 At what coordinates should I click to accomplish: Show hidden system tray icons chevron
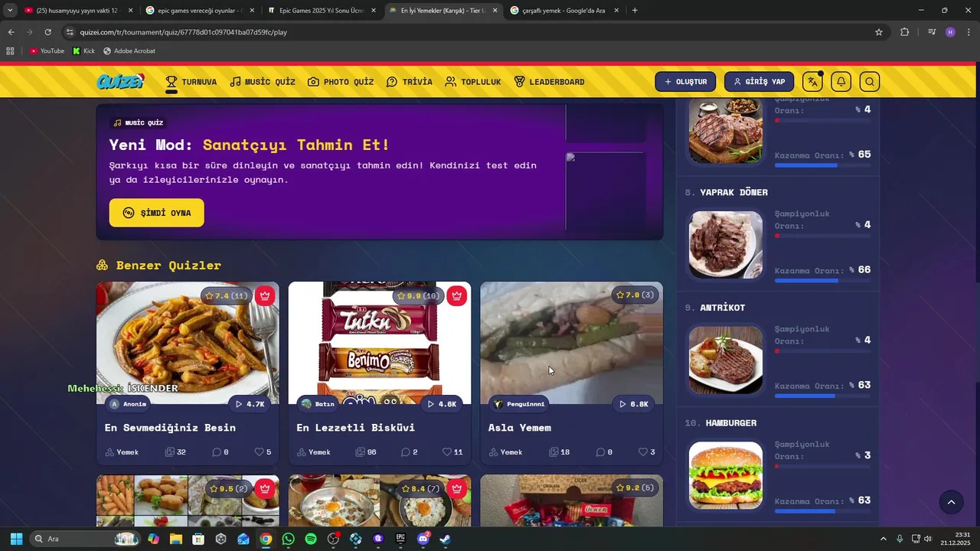[883, 539]
